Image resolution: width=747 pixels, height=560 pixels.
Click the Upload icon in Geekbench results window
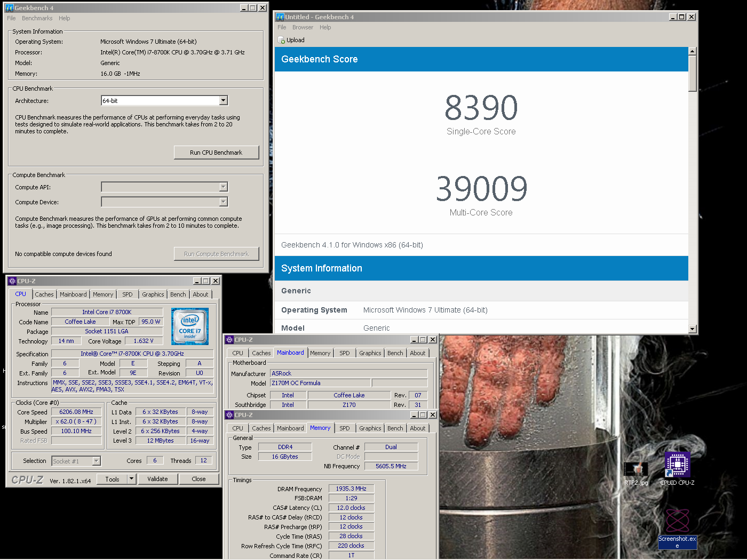(281, 40)
